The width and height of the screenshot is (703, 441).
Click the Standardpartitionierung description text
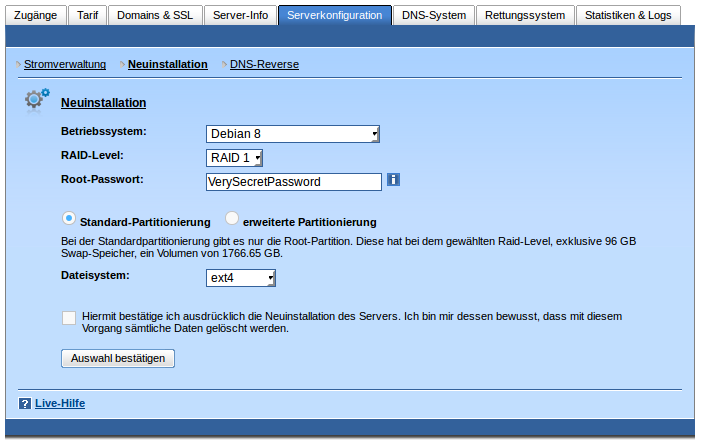click(348, 247)
